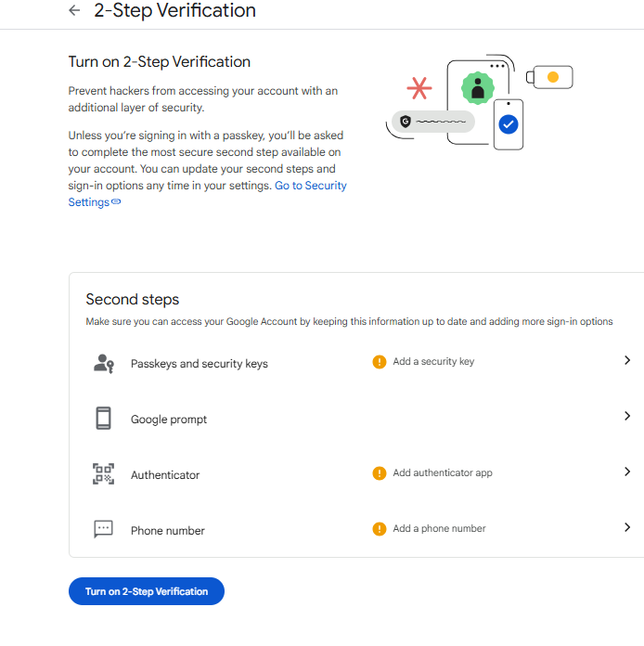Expand the Passkeys and security keys chevron
The image size is (644, 646).
[x=627, y=360]
